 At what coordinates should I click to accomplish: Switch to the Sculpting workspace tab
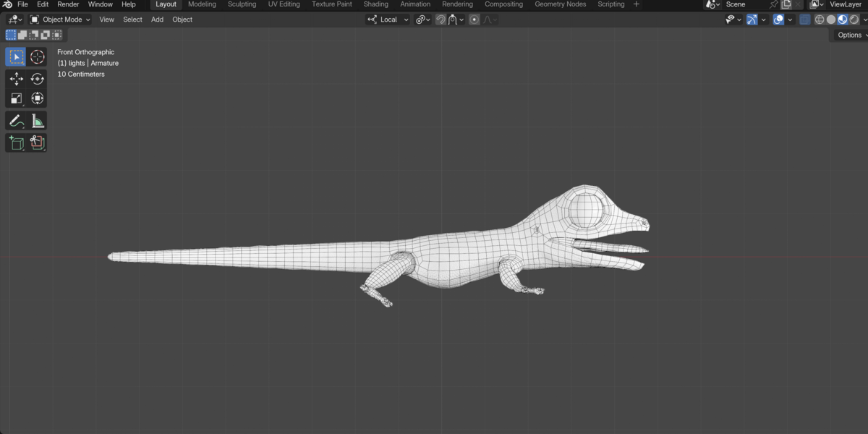point(242,4)
